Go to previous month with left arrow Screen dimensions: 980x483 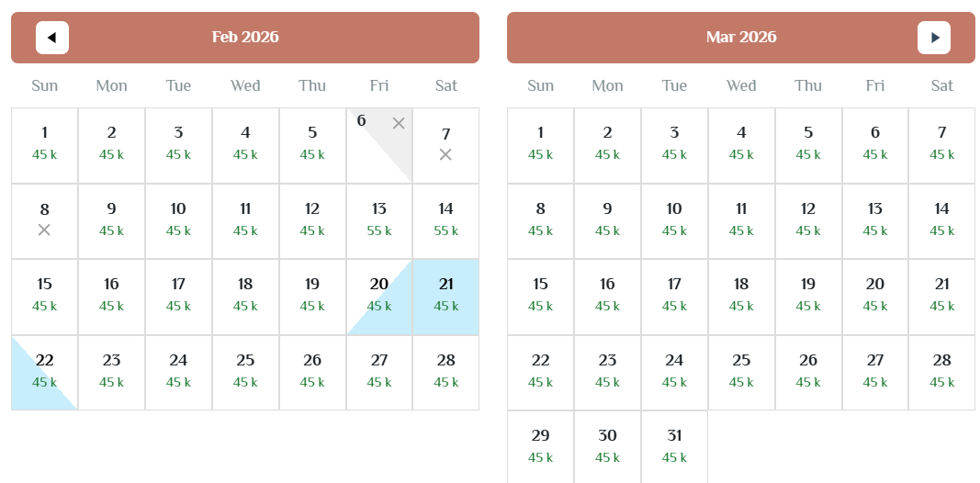coord(51,38)
